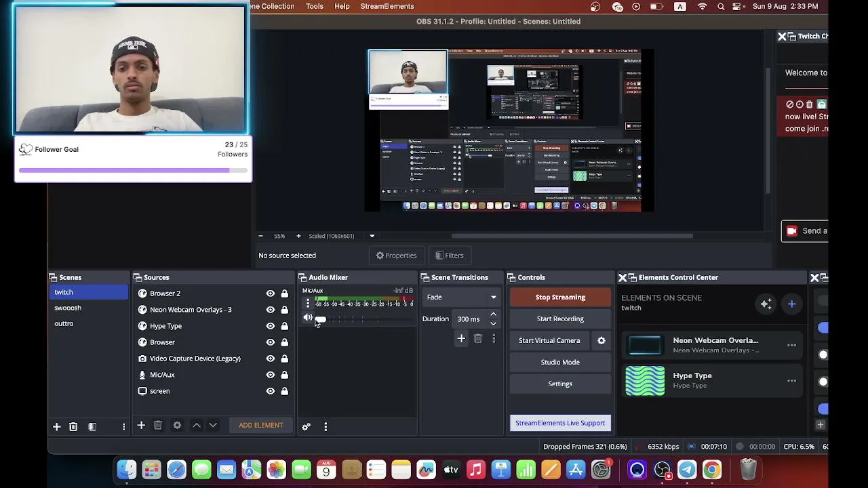
Task: Open transition properties three-dot menu
Action: pyautogui.click(x=494, y=338)
